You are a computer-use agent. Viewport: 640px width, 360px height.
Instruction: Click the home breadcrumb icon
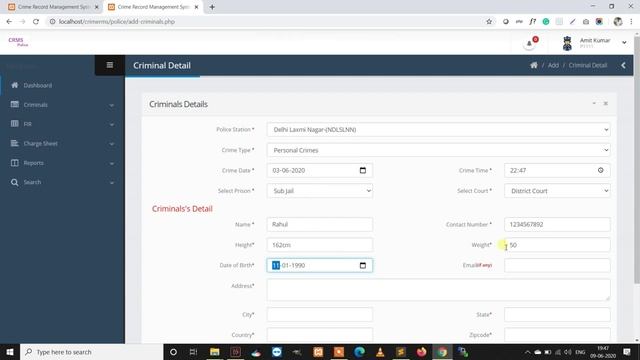tap(533, 65)
